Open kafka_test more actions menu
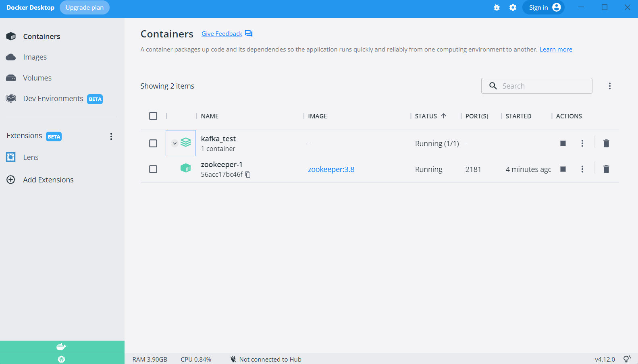This screenshot has width=638, height=364. tap(582, 143)
